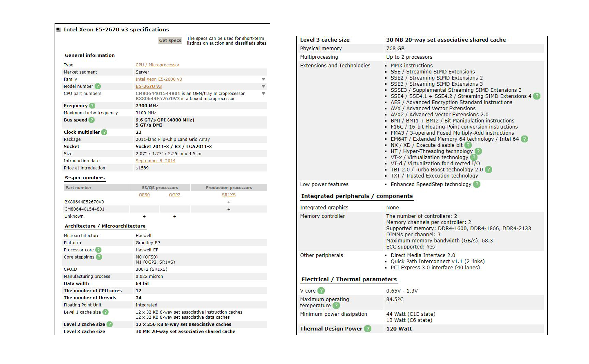Click the help icon beside Core steppings
The width and height of the screenshot is (589, 364).
[99, 257]
